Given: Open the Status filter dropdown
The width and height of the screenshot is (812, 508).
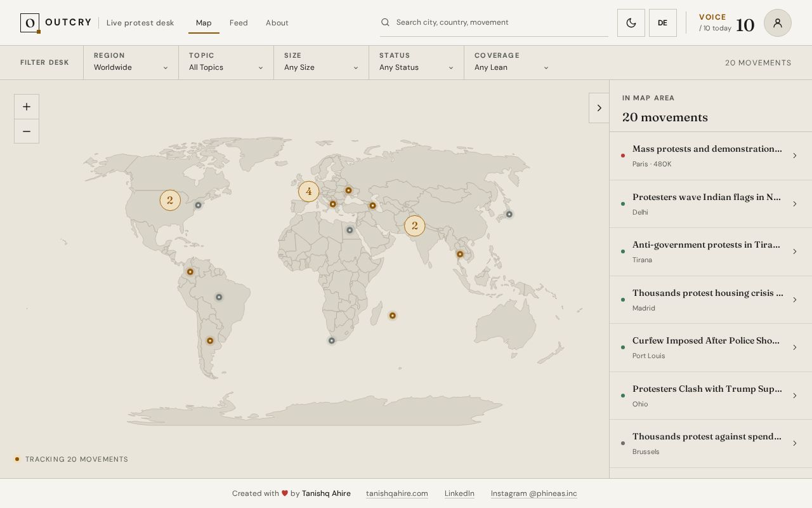Looking at the screenshot, I should pyautogui.click(x=416, y=62).
